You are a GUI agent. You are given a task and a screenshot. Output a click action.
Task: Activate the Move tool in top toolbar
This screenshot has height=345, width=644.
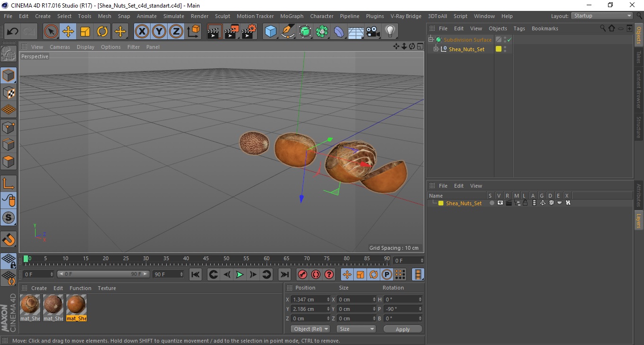click(68, 32)
